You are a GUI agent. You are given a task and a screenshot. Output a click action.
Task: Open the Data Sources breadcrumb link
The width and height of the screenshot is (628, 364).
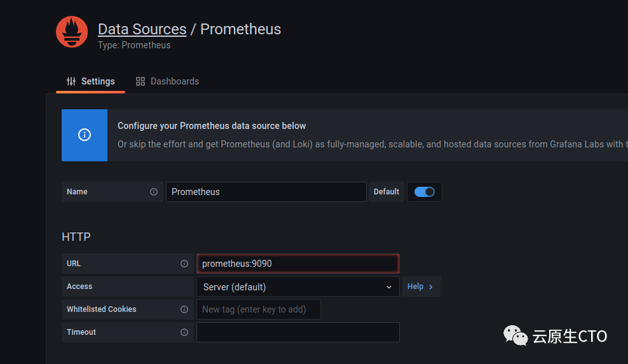[x=142, y=29]
